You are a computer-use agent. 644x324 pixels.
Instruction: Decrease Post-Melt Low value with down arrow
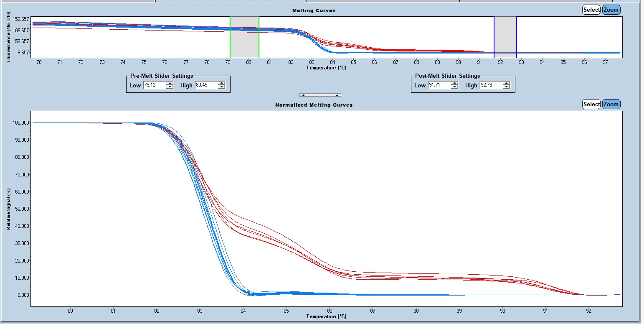(454, 87)
